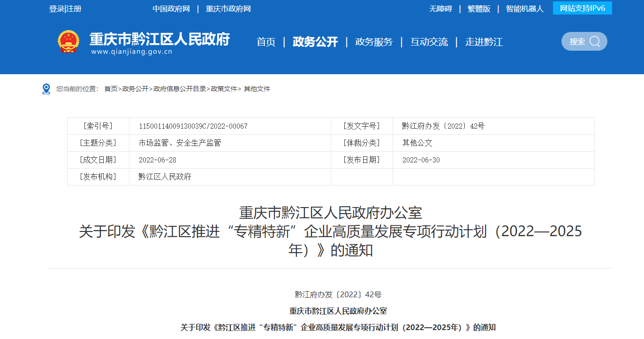Visit the 中国政府网 link

click(x=171, y=9)
